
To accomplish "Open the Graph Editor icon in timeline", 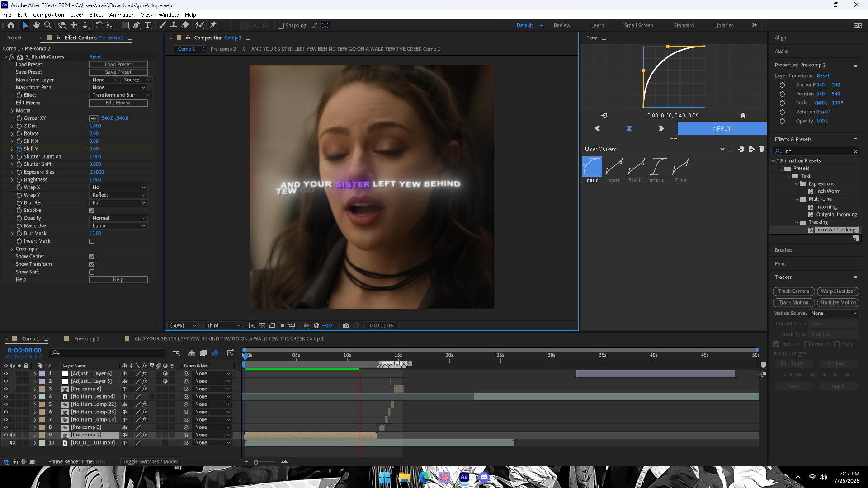I will (231, 353).
